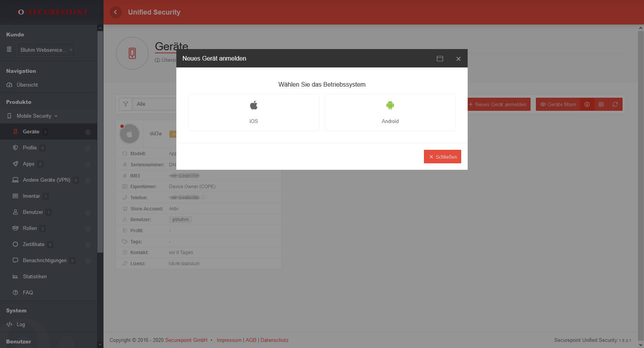Click the Neues Gerät anmelden toolbar button
This screenshot has height=348, width=644.
(498, 104)
